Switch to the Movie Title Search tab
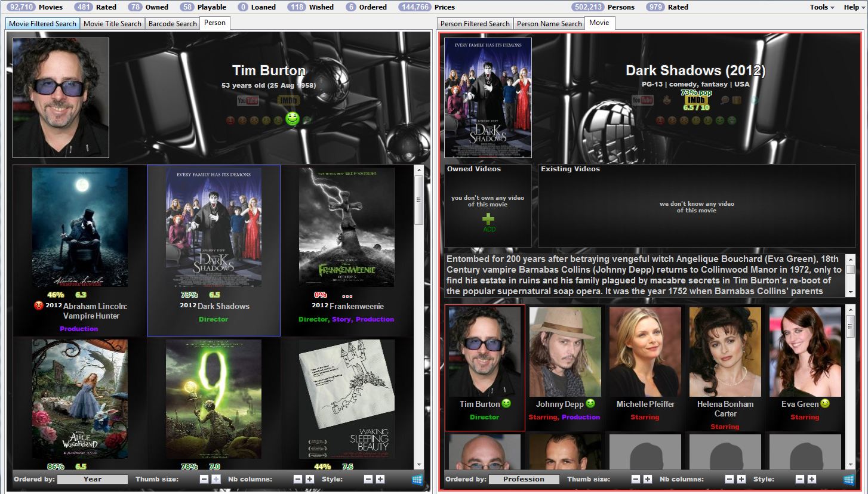Screen dimensions: 868x494 [x=112, y=24]
